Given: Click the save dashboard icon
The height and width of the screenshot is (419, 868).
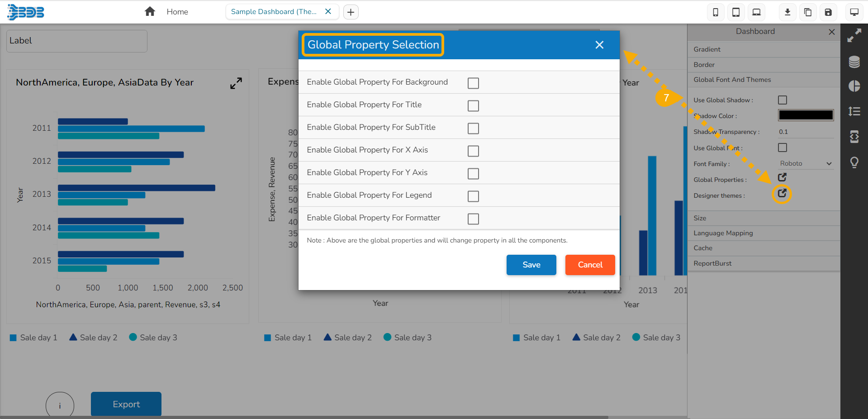Looking at the screenshot, I should click(x=828, y=12).
